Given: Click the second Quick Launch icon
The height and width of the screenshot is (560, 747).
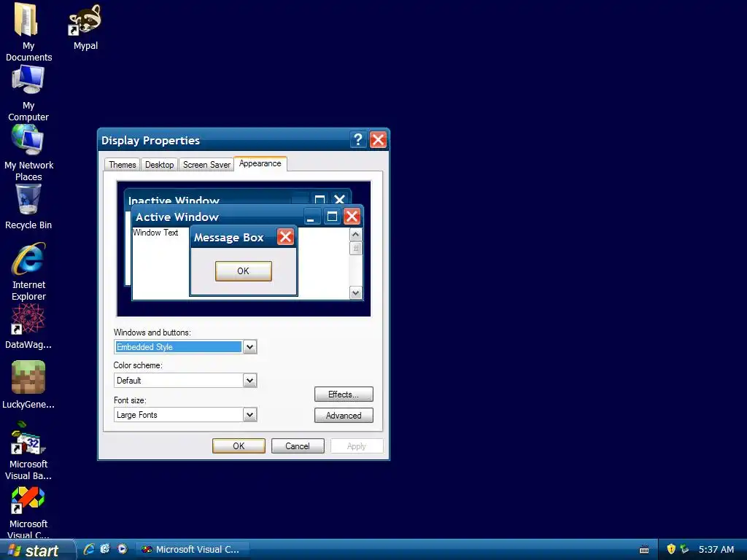Looking at the screenshot, I should pos(105,549).
